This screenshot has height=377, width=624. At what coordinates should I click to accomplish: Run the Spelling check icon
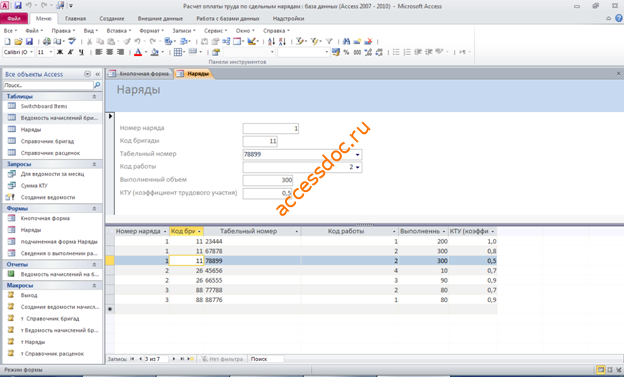pos(72,41)
